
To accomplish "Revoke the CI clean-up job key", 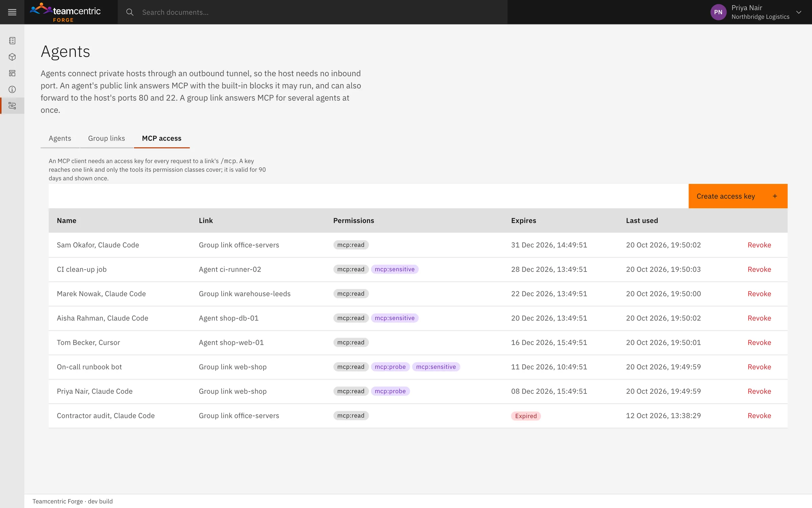I will pos(759,269).
